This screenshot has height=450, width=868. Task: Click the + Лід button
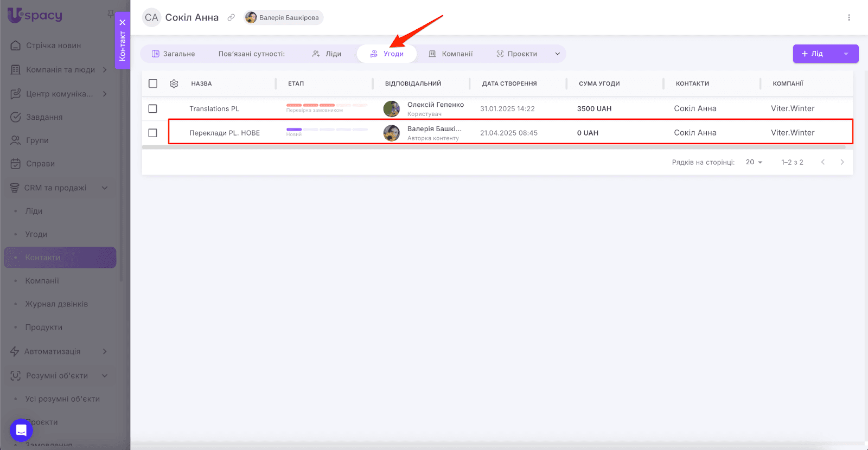coord(813,54)
